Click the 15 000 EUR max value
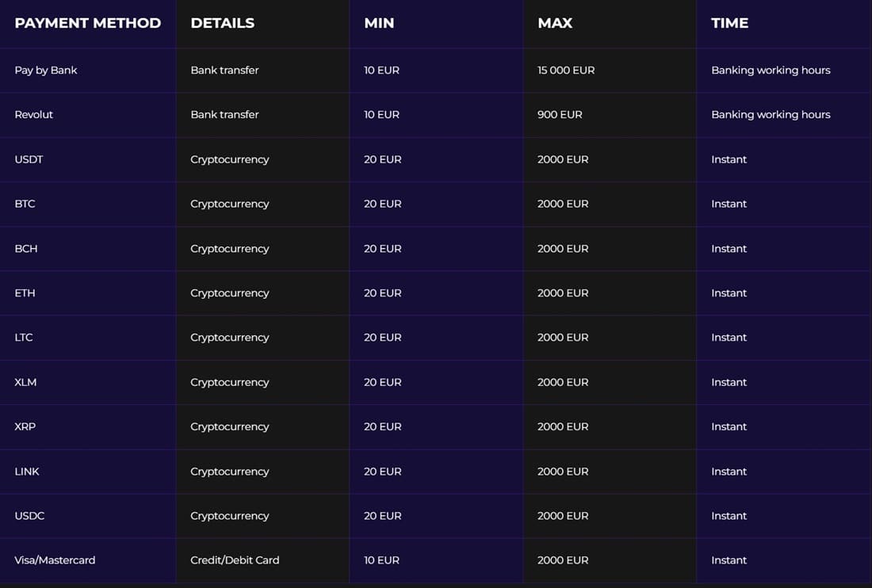 [566, 70]
